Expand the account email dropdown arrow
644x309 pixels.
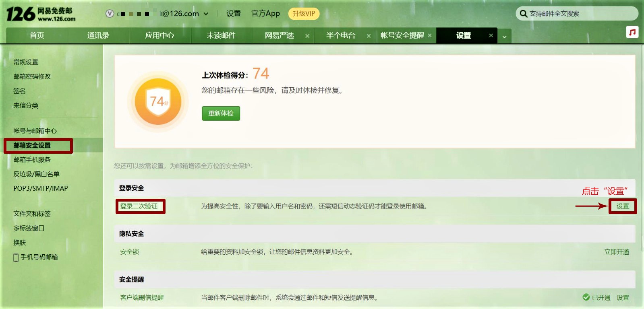tap(206, 14)
